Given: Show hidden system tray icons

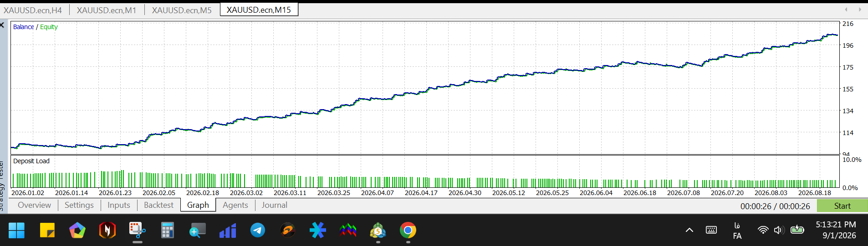Looking at the screenshot, I should click(x=689, y=230).
